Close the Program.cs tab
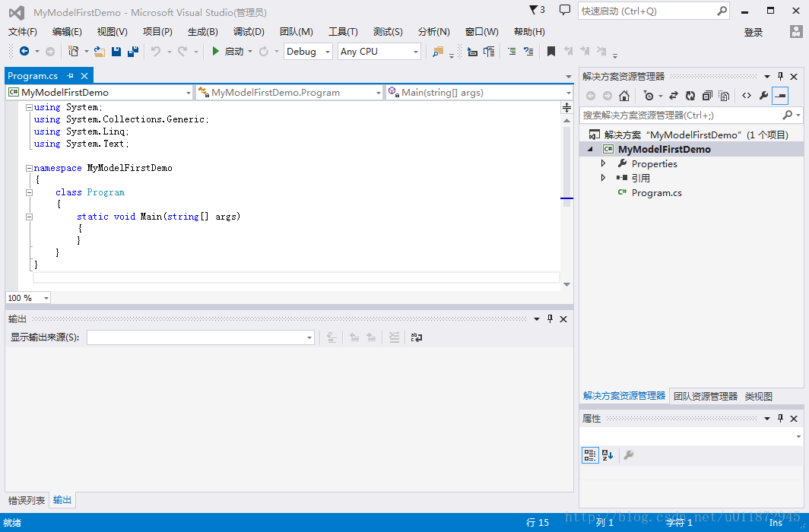 tap(84, 76)
